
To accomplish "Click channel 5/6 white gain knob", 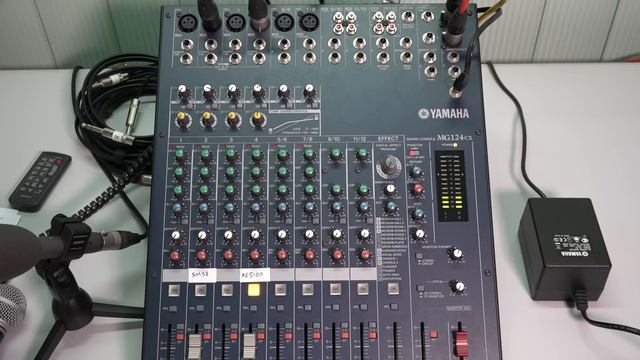I will (x=284, y=91).
